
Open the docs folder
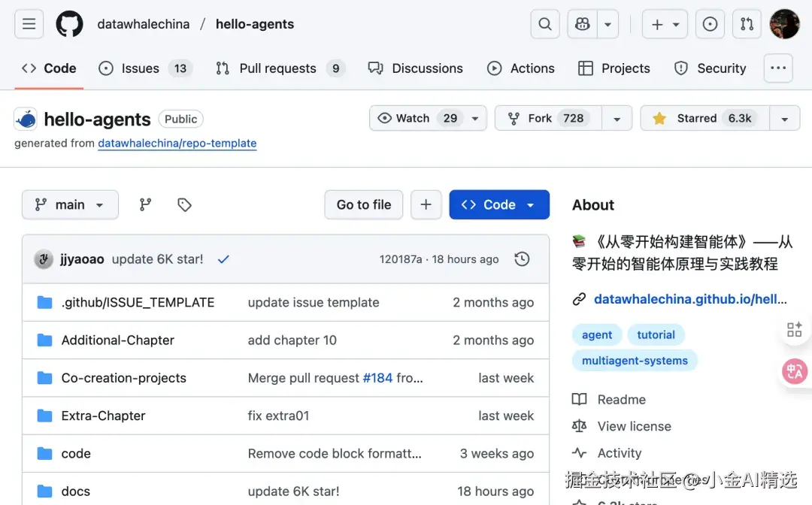(76, 491)
